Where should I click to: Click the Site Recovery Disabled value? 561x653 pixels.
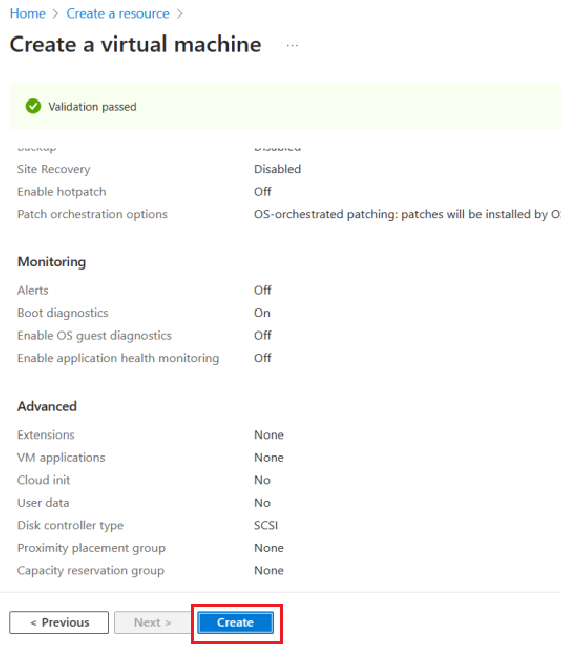click(x=277, y=169)
